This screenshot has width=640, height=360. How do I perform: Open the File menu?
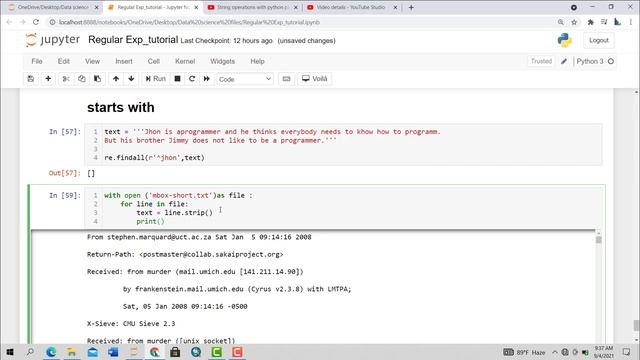tap(37, 61)
